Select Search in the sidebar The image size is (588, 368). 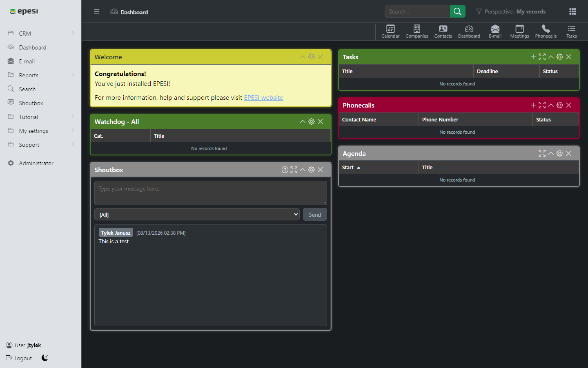pyautogui.click(x=41, y=89)
